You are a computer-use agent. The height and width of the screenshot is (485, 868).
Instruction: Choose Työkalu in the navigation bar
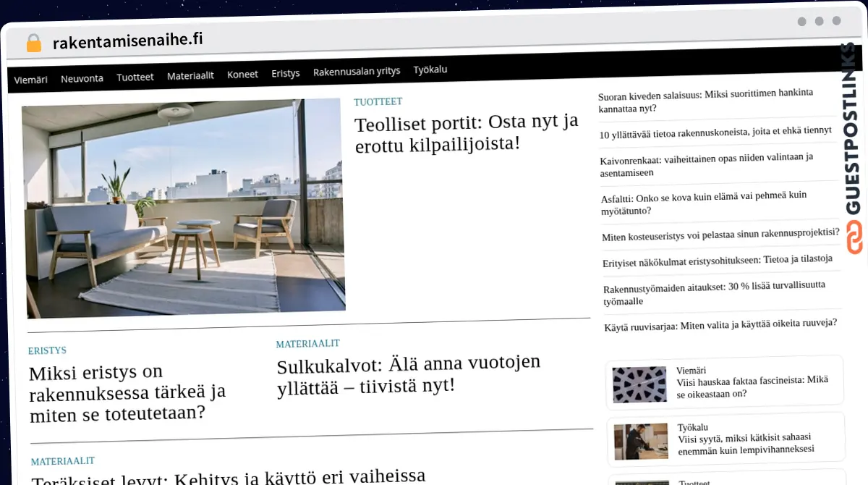(x=430, y=70)
